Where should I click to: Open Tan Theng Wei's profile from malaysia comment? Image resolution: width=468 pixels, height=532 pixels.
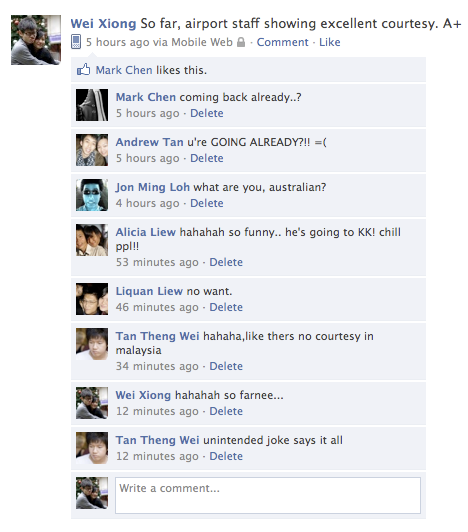(x=157, y=336)
